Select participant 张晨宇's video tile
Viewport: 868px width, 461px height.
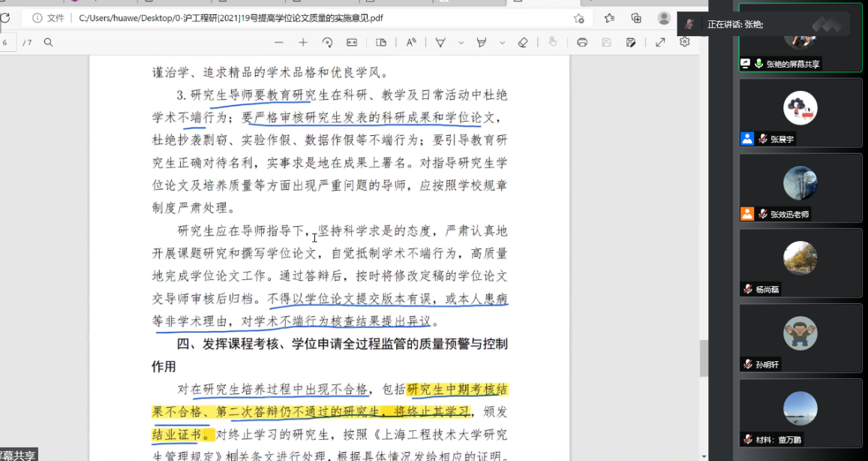point(800,112)
